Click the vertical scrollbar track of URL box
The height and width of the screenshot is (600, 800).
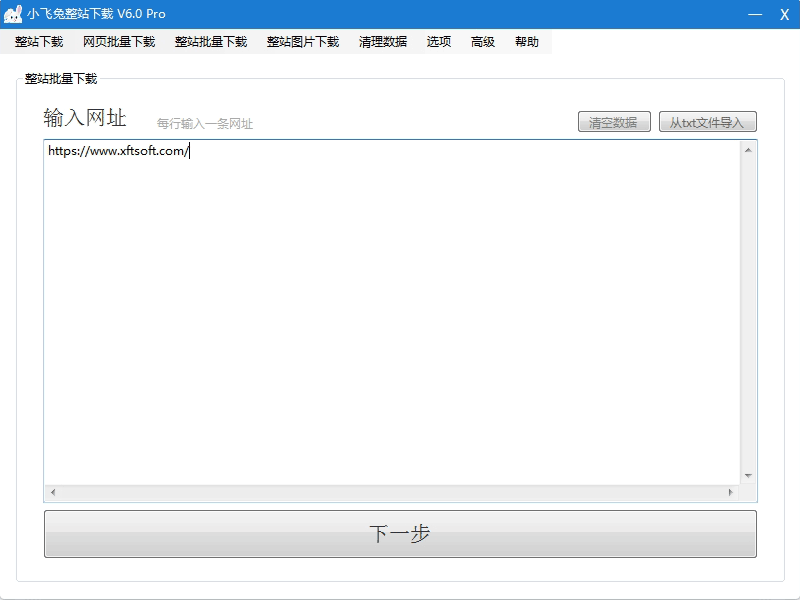pos(748,312)
